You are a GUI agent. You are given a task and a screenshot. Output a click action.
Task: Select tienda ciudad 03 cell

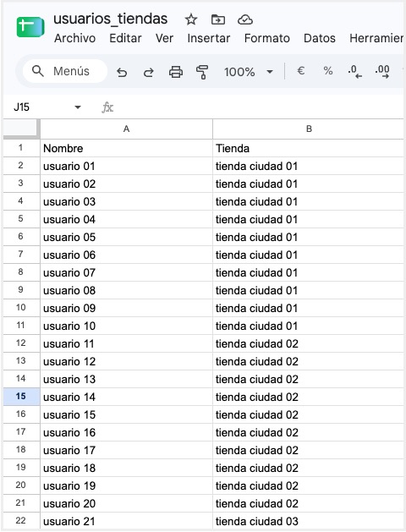(309, 521)
